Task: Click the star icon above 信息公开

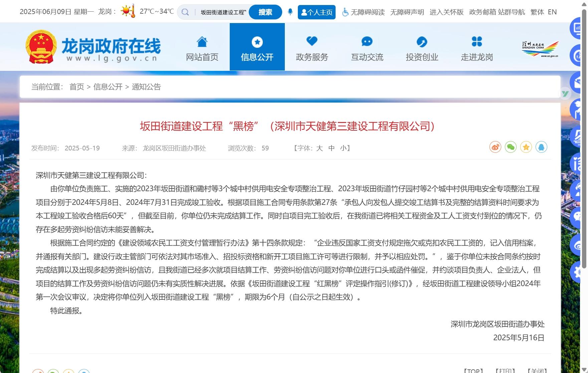Action: click(x=257, y=42)
